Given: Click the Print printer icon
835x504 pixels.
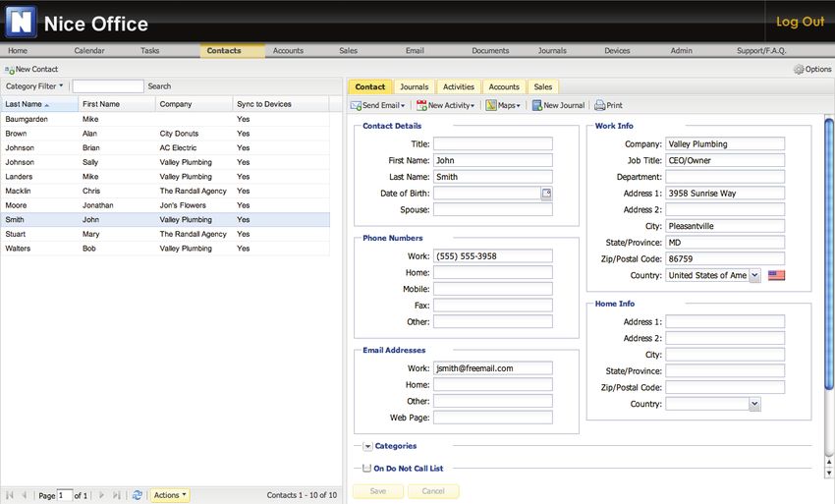Looking at the screenshot, I should tap(599, 105).
